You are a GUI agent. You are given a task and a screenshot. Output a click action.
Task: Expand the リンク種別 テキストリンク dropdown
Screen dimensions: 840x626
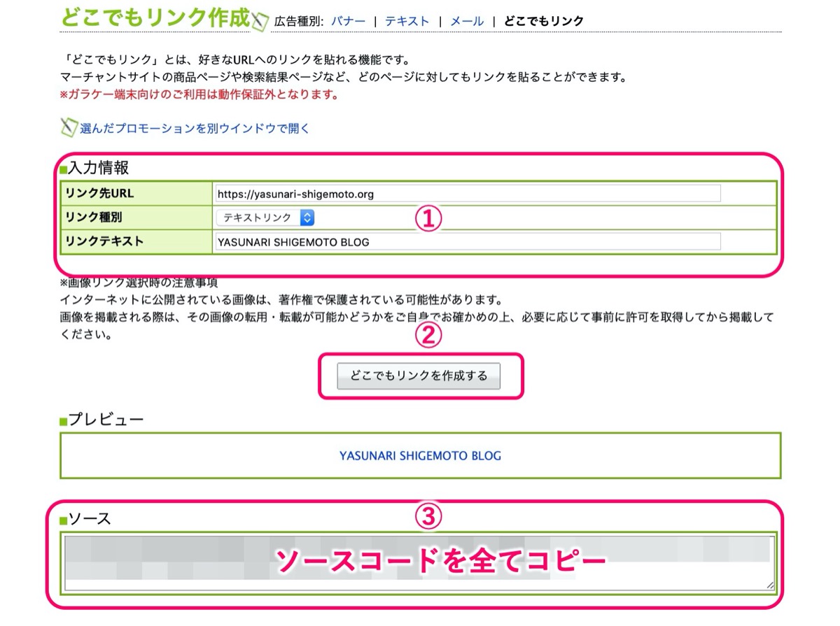(265, 218)
